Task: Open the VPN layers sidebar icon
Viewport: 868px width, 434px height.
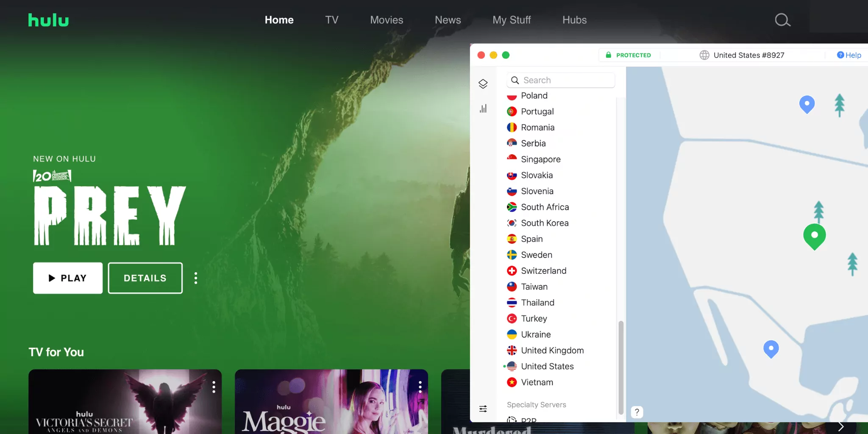Action: click(x=483, y=84)
